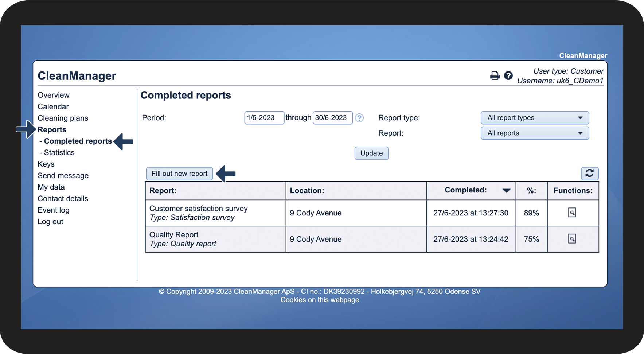Click the percent column header

click(531, 191)
